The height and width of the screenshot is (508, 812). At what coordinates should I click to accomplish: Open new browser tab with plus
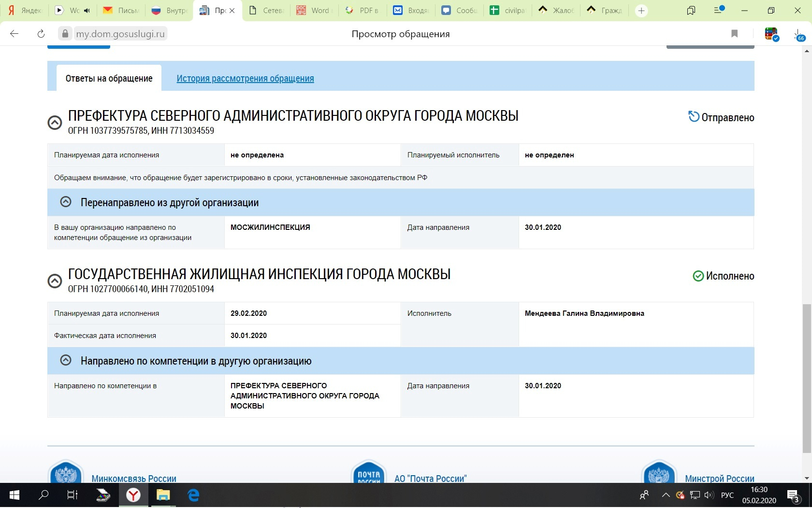[641, 11]
